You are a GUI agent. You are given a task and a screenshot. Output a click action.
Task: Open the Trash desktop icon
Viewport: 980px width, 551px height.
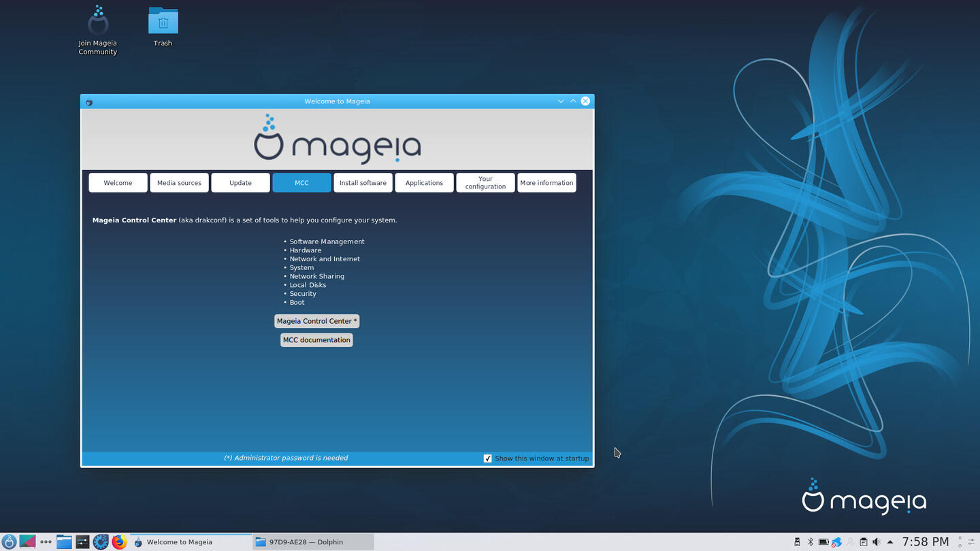pos(163,27)
